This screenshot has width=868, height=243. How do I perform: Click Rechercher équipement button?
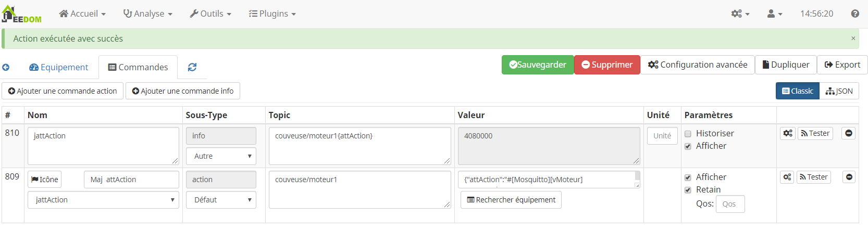[511, 200]
